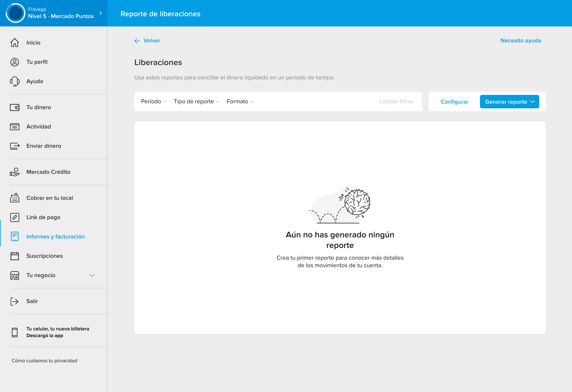Click the Inicio home icon

15,43
